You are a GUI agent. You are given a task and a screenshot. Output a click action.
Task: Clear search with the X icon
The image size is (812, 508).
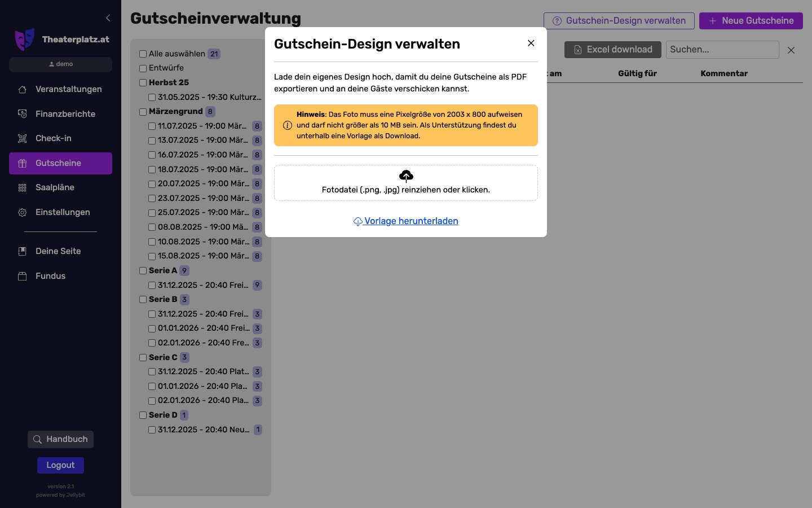[x=791, y=50]
